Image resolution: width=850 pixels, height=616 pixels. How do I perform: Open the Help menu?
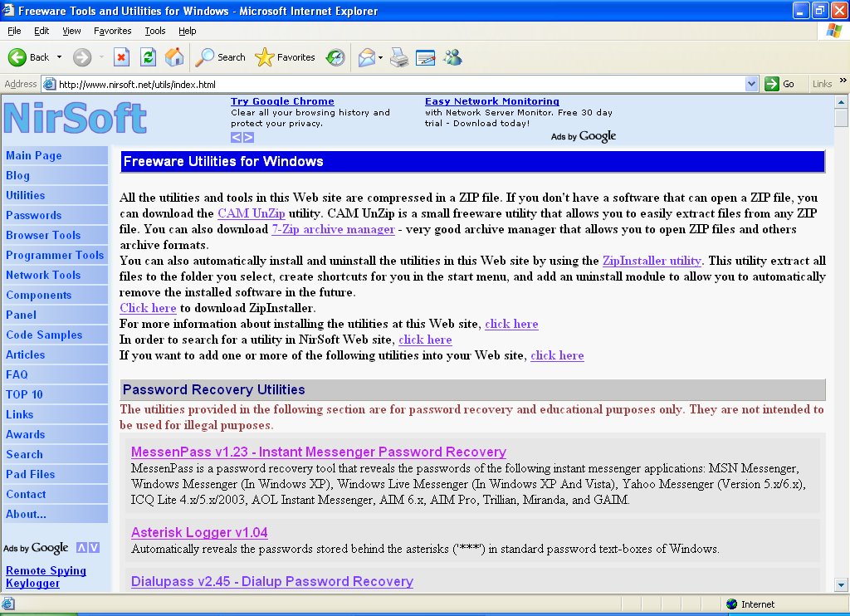pyautogui.click(x=187, y=31)
